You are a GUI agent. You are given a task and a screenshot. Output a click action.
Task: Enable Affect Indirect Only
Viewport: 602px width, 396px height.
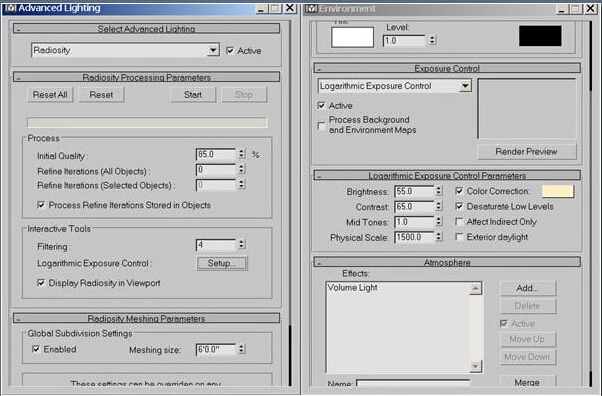pyautogui.click(x=459, y=222)
